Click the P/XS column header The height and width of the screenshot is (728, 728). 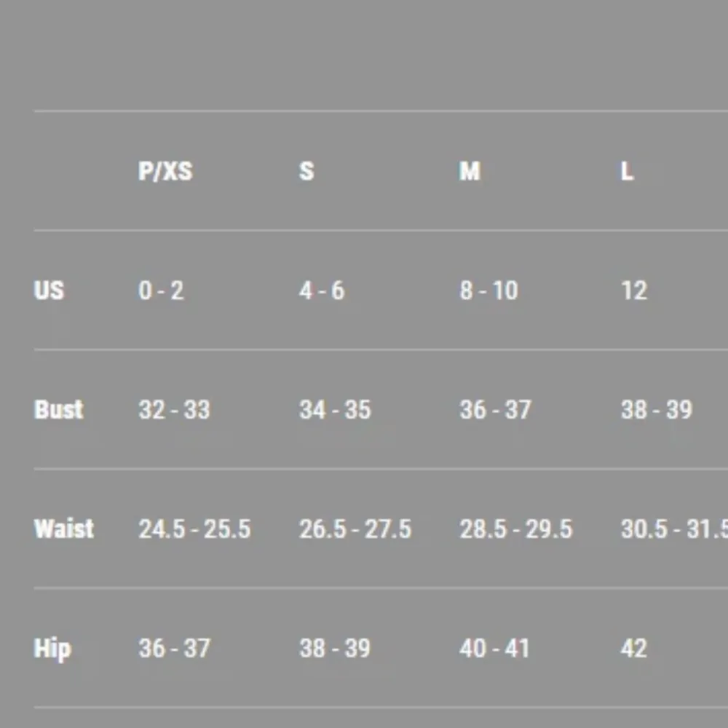click(x=165, y=171)
